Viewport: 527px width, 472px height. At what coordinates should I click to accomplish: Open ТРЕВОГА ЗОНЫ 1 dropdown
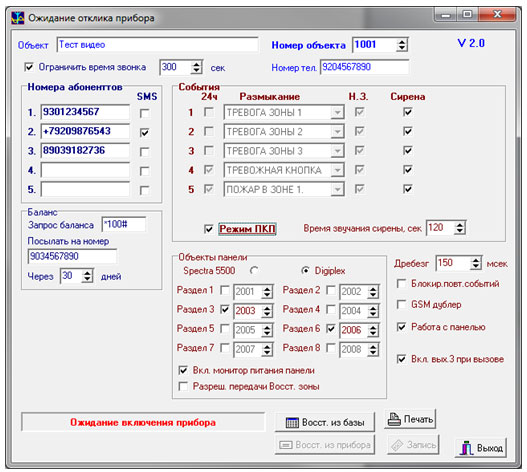pos(337,112)
